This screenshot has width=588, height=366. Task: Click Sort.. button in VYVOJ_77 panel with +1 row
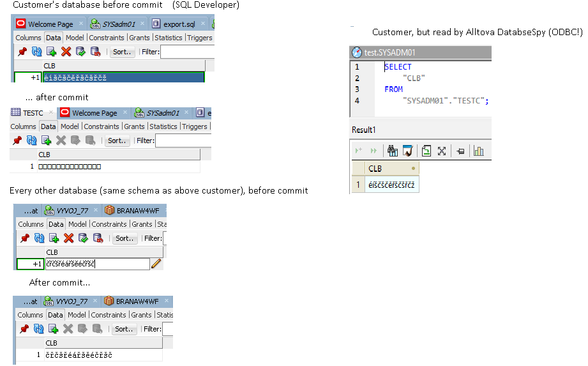pos(124,238)
